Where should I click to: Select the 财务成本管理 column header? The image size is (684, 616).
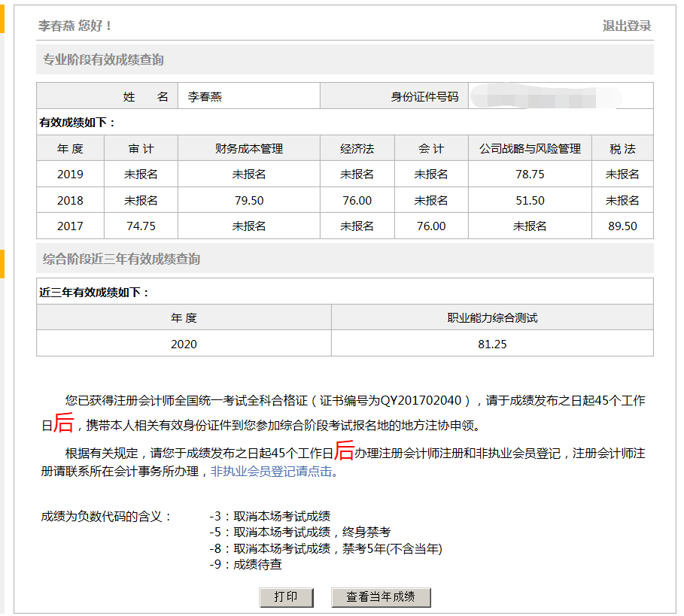[249, 149]
